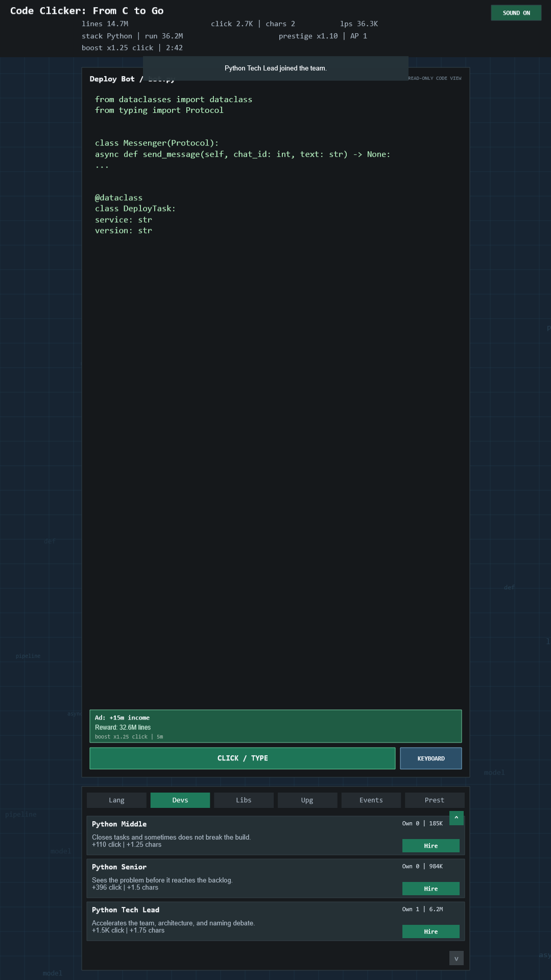Claim the Ad +15m income banner

pos(276,726)
